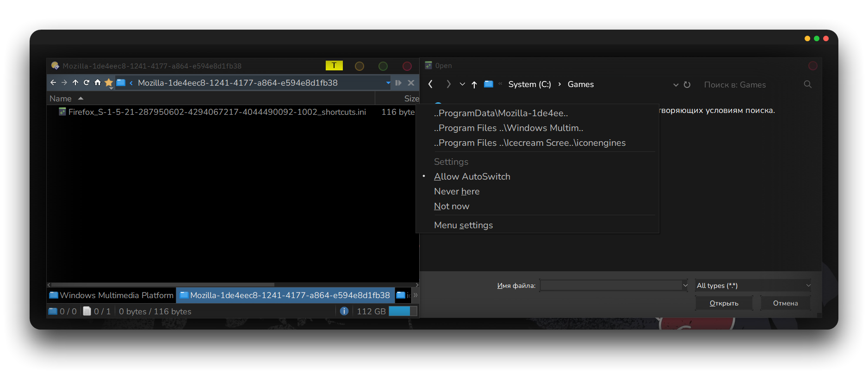Go up one level in left pane
This screenshot has width=868, height=374.
[75, 83]
